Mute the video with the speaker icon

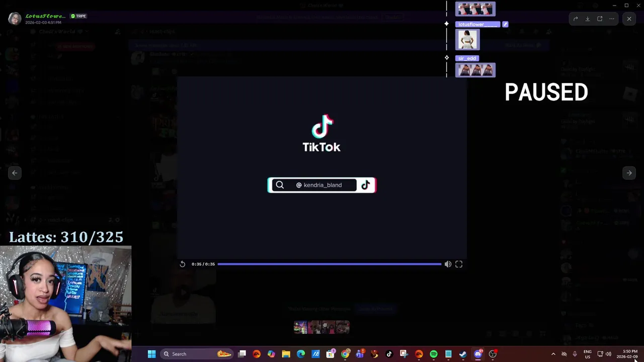click(x=448, y=264)
